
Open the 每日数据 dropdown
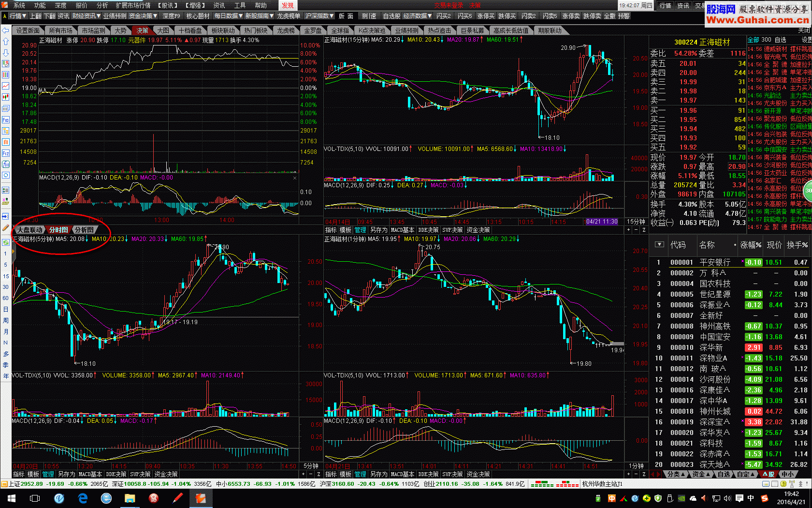pyautogui.click(x=228, y=16)
